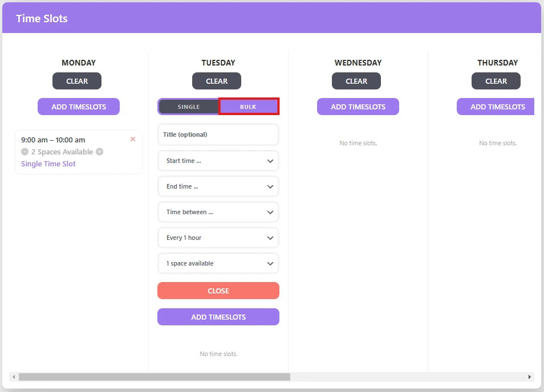The height and width of the screenshot is (392, 544).
Task: Clear Monday's time slots
Action: 77,81
